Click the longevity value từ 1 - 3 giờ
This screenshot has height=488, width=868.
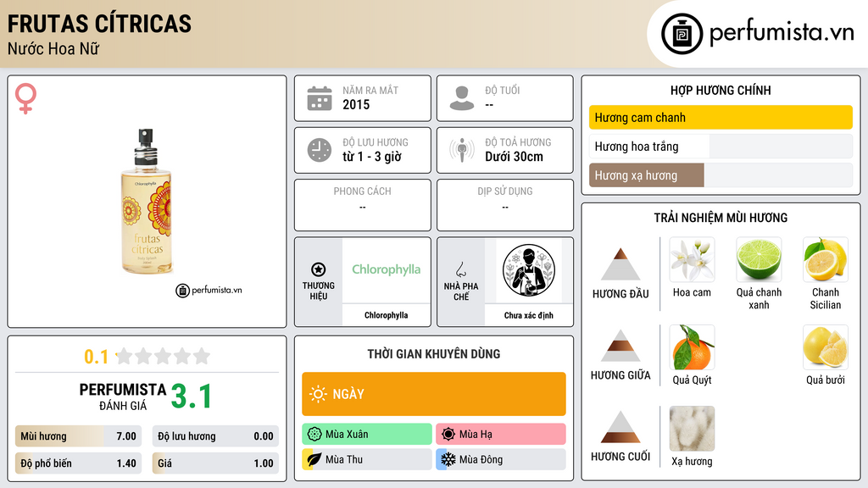tap(372, 157)
